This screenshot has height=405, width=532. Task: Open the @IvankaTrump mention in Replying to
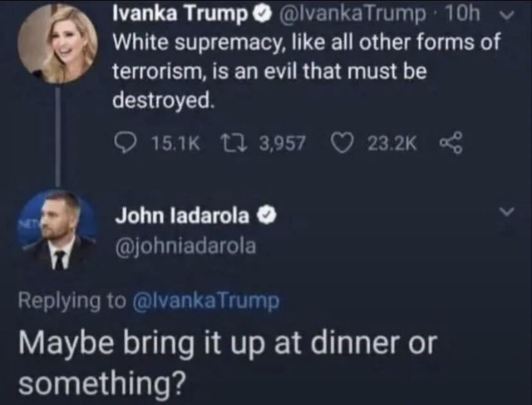coord(206,300)
